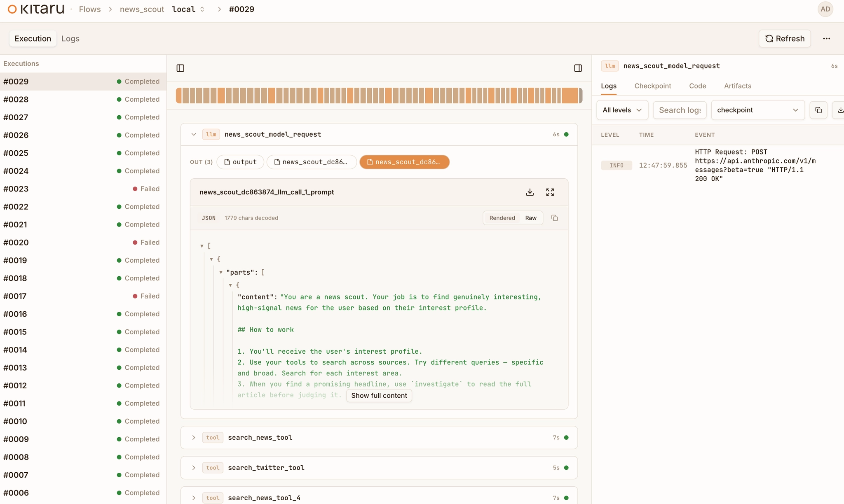Click the Refresh button
Screen dimensions: 844x504
pyautogui.click(x=785, y=38)
